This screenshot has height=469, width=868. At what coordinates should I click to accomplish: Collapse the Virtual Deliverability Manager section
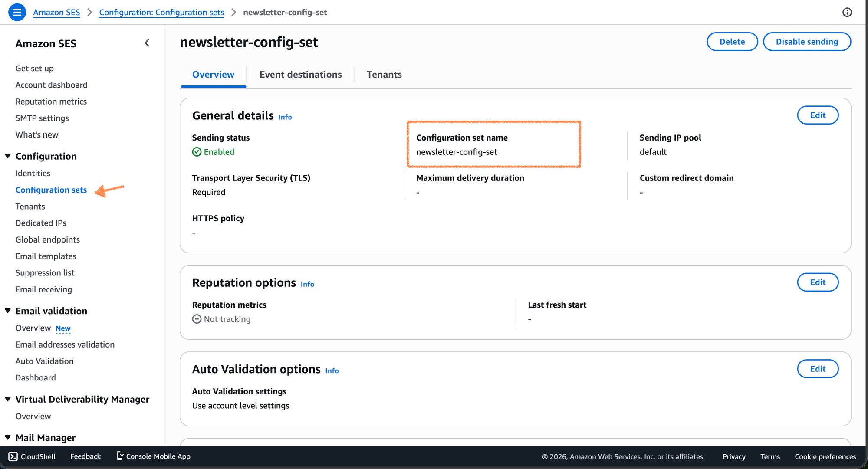8,399
